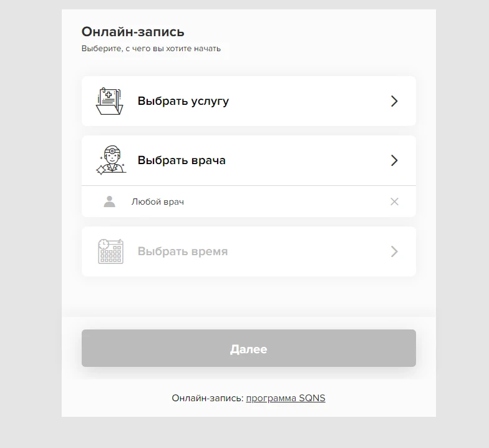Select the 'Выбрать время' label

pyautogui.click(x=183, y=251)
